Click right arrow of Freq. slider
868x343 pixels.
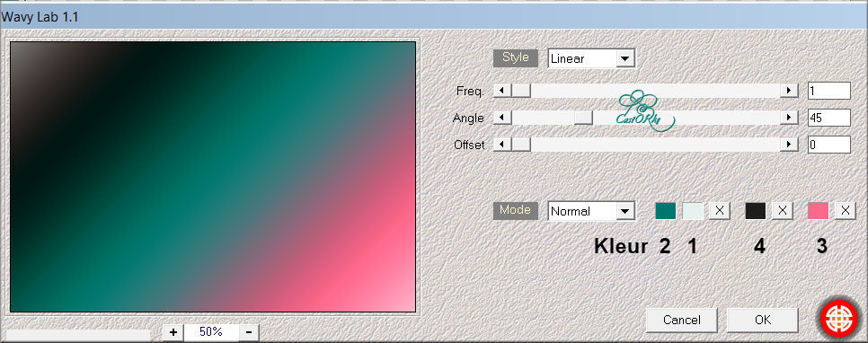[x=789, y=90]
